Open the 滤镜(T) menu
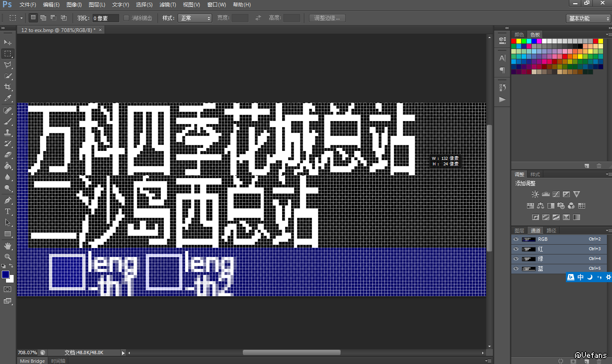The height and width of the screenshot is (364, 612). (168, 5)
